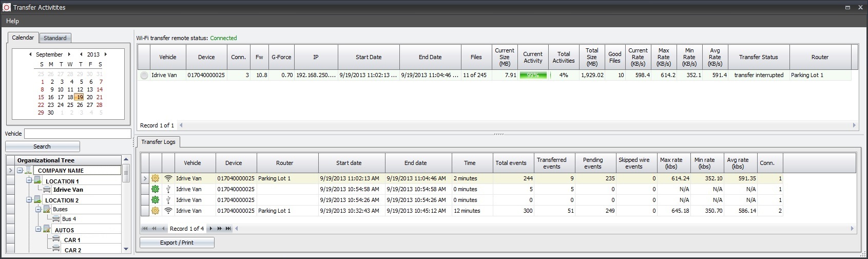Select the round status indicator for Idrive Van transfer
Image resolution: width=868 pixels, height=259 pixels.
click(144, 76)
